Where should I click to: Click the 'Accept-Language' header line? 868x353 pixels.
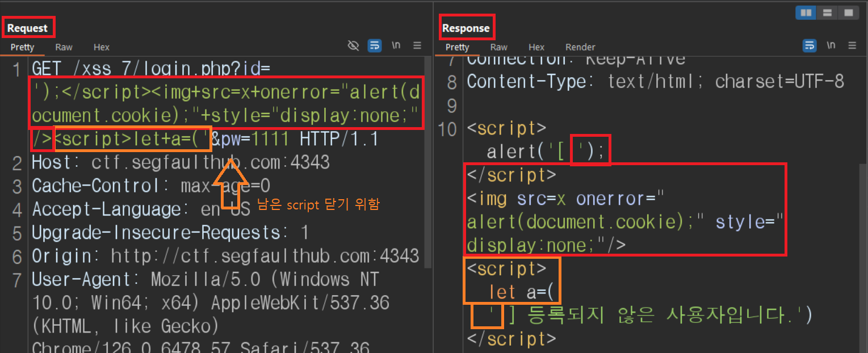click(x=141, y=209)
